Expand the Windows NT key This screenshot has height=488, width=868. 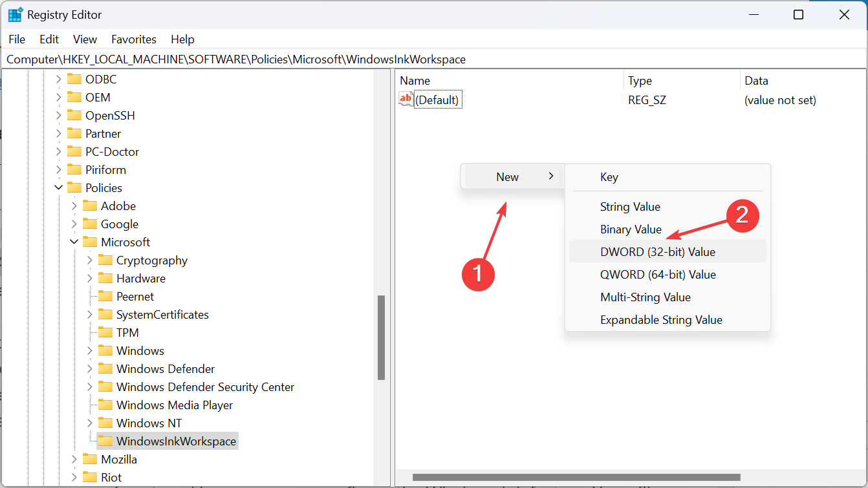point(89,423)
